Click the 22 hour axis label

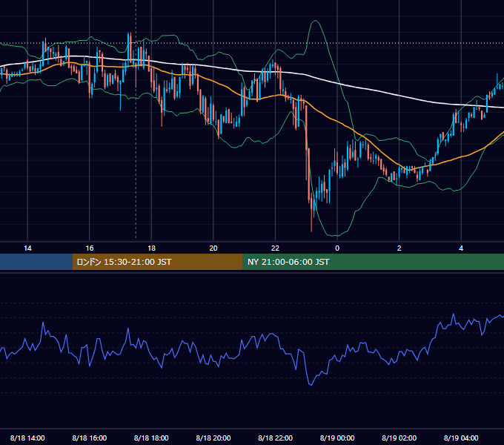click(x=275, y=248)
